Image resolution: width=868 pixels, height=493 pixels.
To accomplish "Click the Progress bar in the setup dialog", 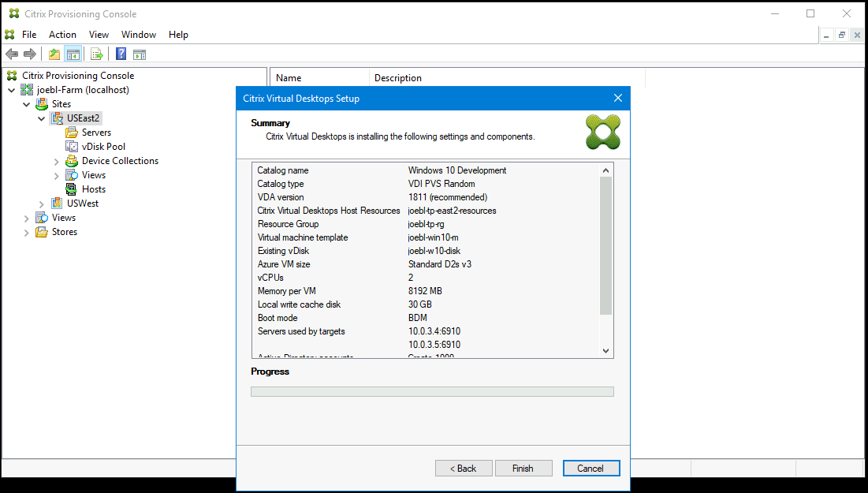I will (432, 390).
